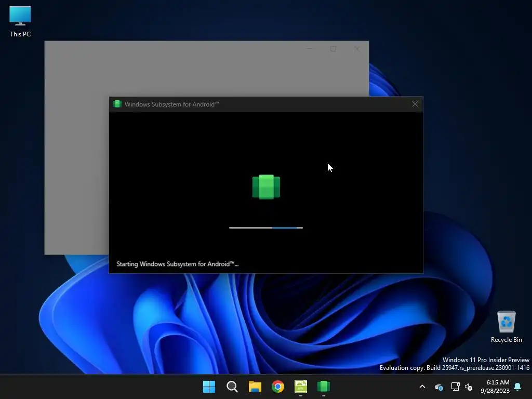Close the gray background window
The width and height of the screenshot is (532, 399).
tap(357, 49)
